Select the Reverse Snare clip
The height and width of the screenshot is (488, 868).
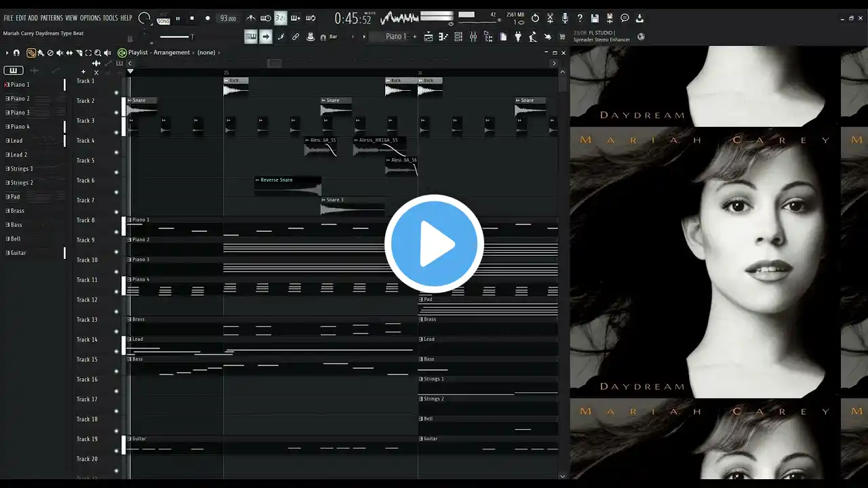pos(288,186)
